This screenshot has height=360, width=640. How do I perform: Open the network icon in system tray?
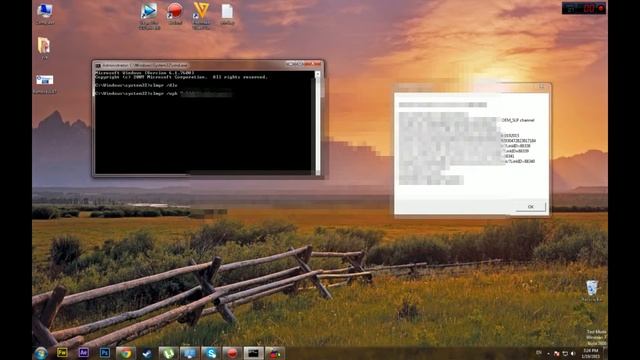pos(565,353)
